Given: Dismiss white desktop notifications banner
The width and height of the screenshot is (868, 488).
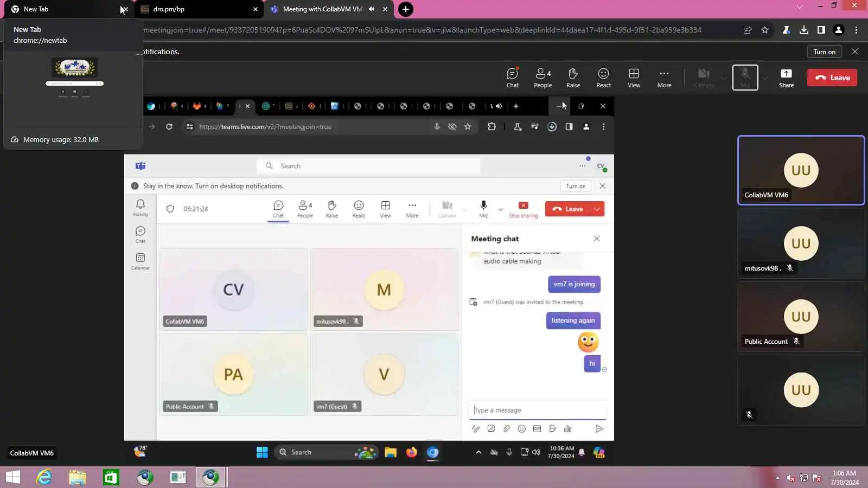Looking at the screenshot, I should point(602,186).
